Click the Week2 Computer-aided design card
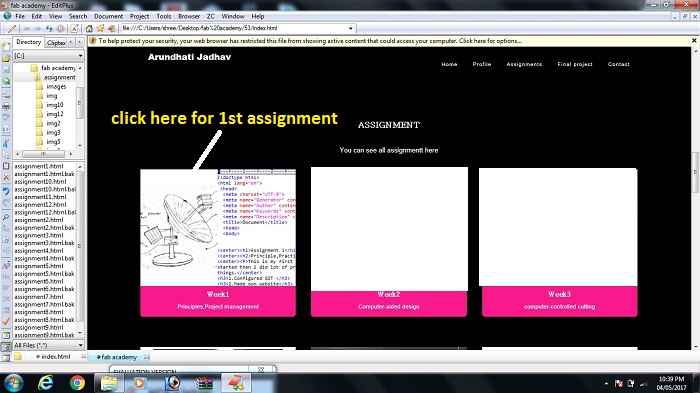 [389, 303]
